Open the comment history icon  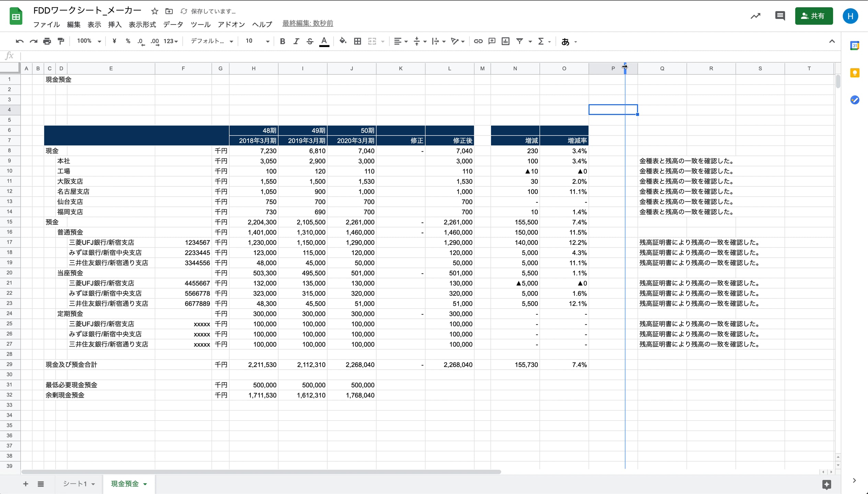pyautogui.click(x=780, y=16)
